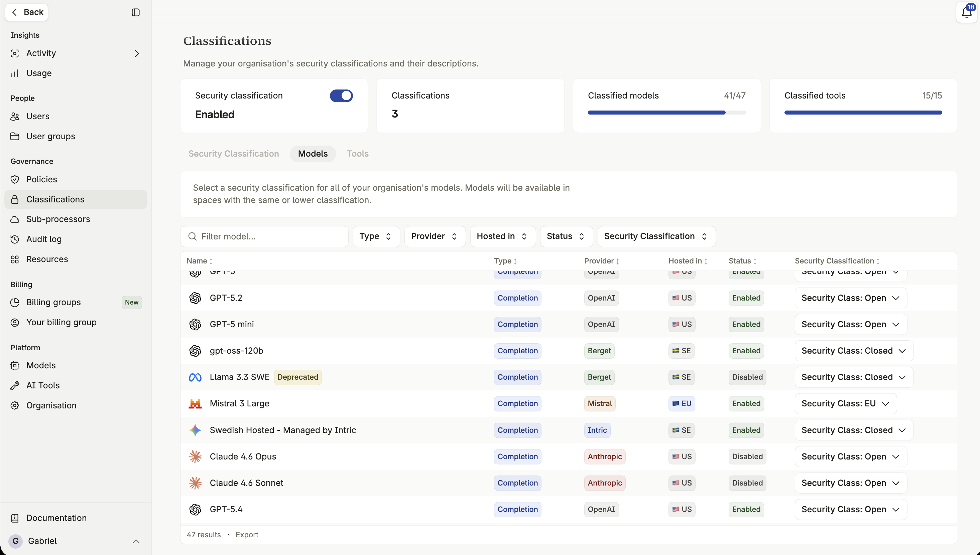Click the Policies shield icon
Screen dimensions: 980x555
pyautogui.click(x=15, y=180)
